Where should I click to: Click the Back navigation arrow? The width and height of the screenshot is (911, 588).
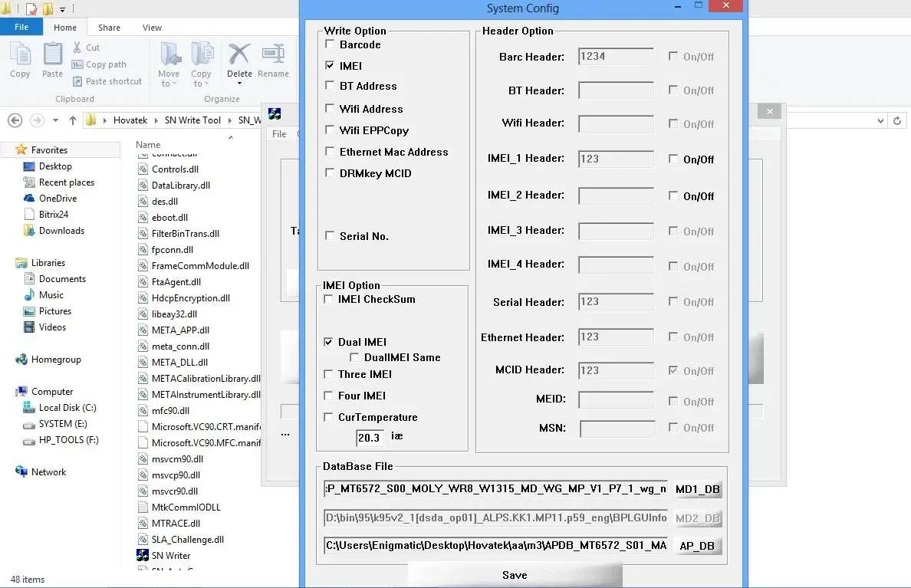pos(15,120)
